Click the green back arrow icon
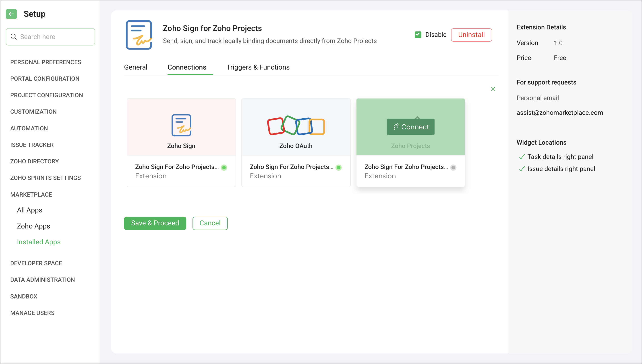 pyautogui.click(x=11, y=14)
